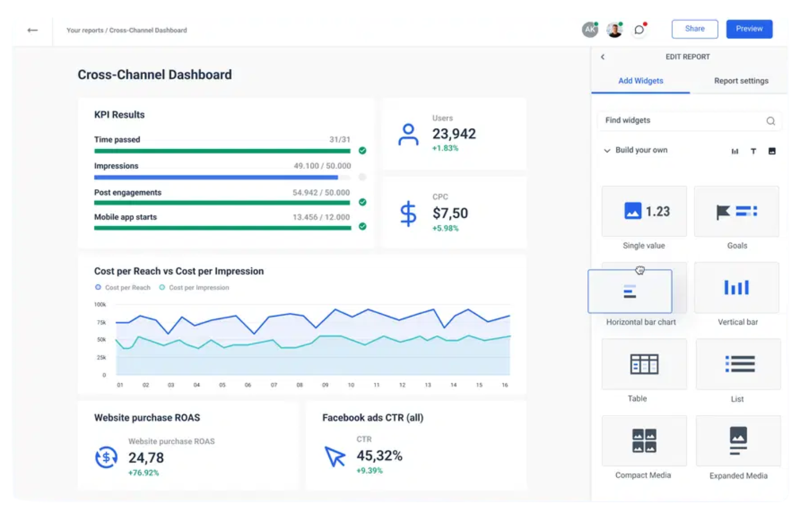Image resolution: width=798 pixels, height=532 pixels.
Task: Open the profile photo avatar
Action: (x=615, y=30)
